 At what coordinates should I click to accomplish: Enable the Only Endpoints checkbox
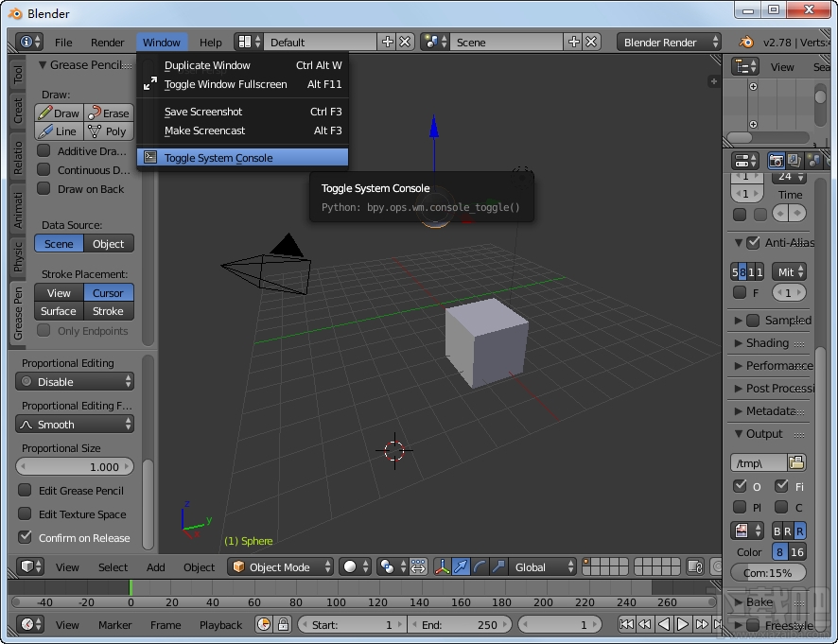point(44,330)
